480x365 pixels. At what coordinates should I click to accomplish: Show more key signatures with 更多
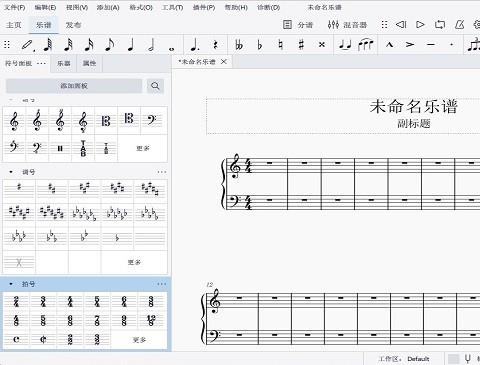(134, 262)
